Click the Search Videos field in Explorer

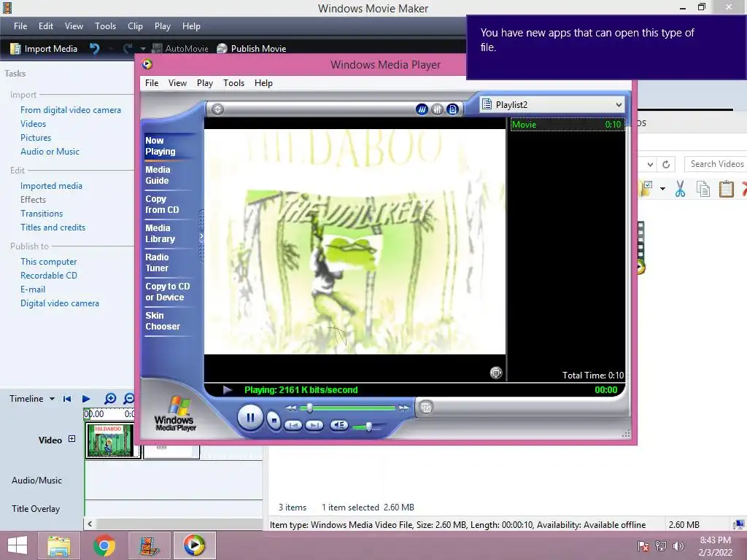[x=716, y=164]
